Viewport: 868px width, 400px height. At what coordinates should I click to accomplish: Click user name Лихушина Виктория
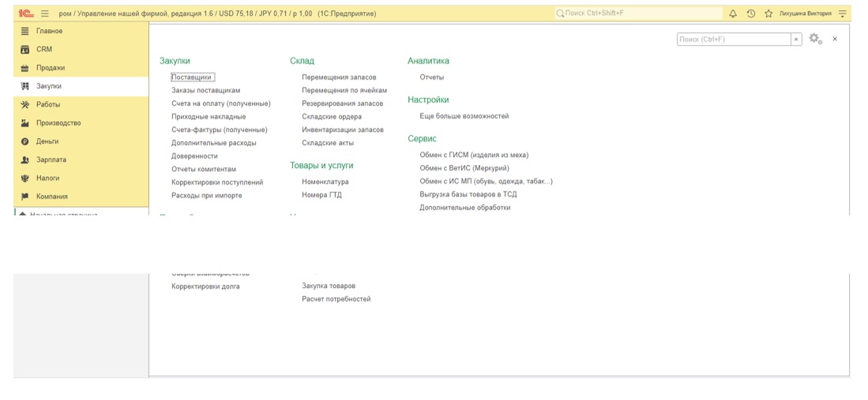805,13
